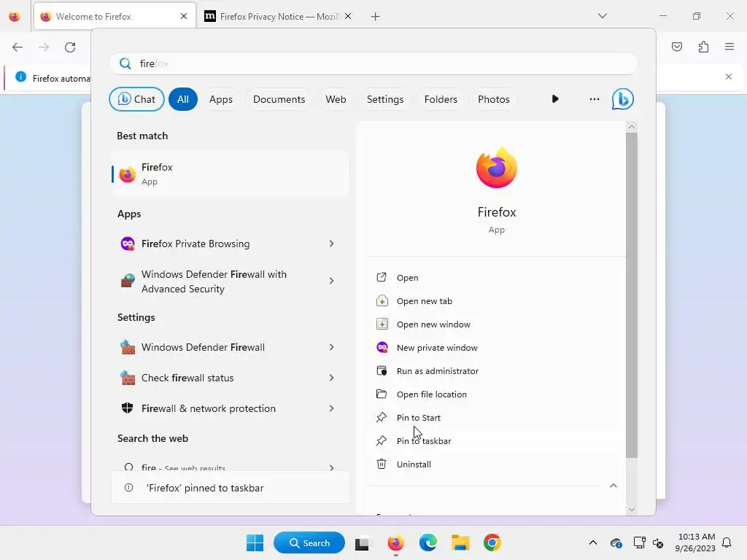Select the Chat filter
The image size is (747, 560).
[x=136, y=99]
